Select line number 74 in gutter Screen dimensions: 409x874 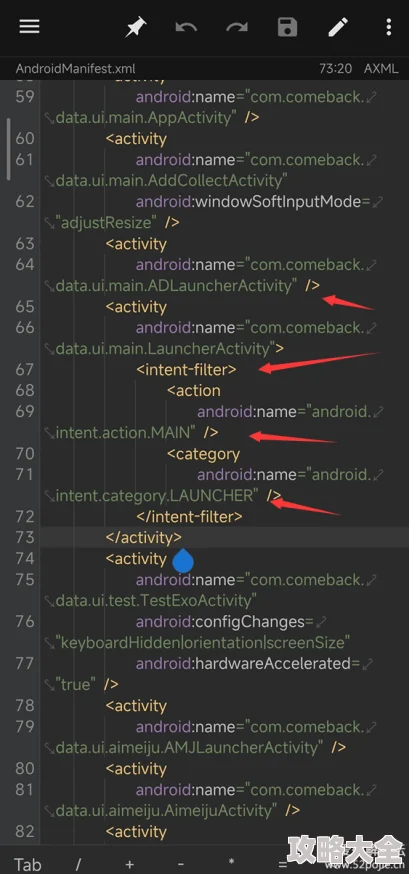point(25,559)
